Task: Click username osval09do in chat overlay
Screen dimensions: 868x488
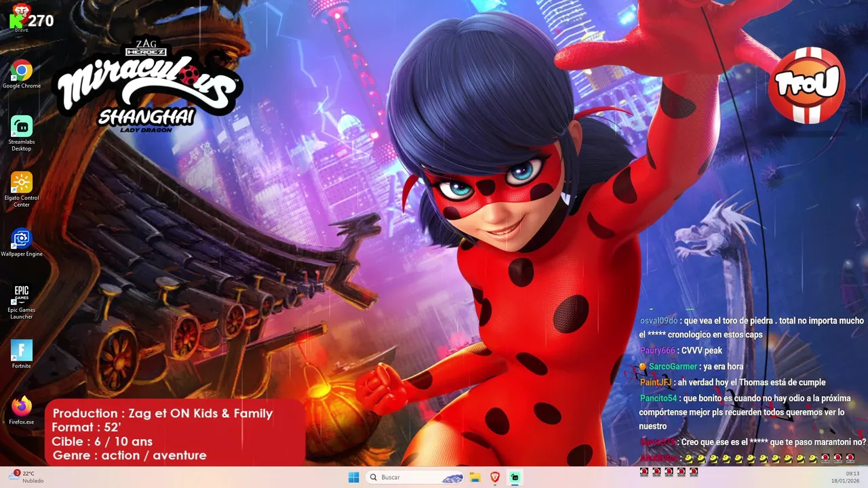Action: (x=658, y=321)
